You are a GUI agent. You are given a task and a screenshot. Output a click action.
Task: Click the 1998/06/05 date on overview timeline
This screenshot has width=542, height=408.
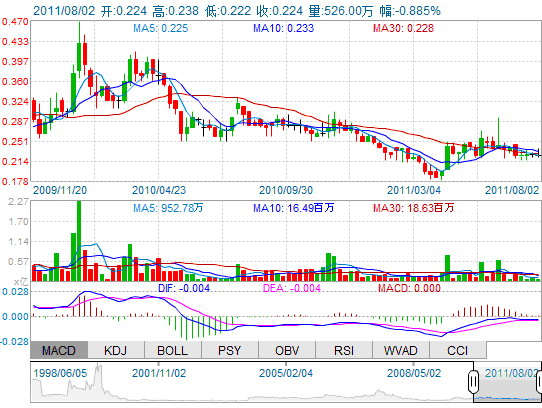point(60,373)
